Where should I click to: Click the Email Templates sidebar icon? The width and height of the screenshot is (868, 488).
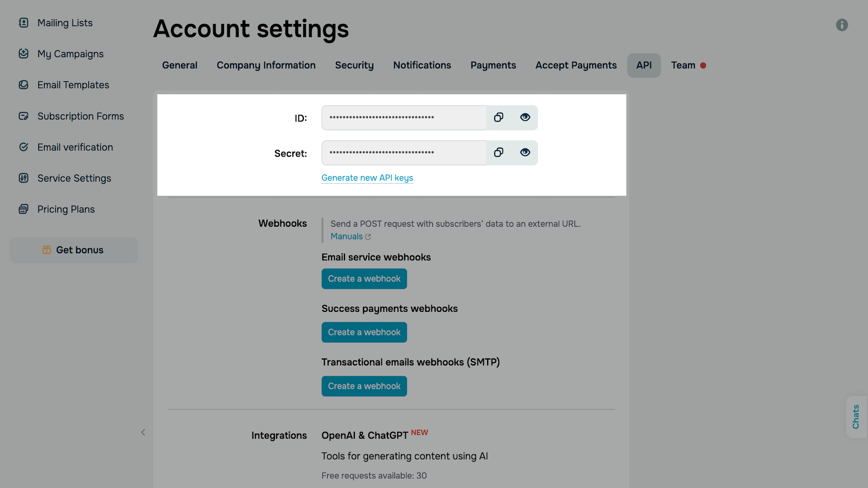click(23, 85)
